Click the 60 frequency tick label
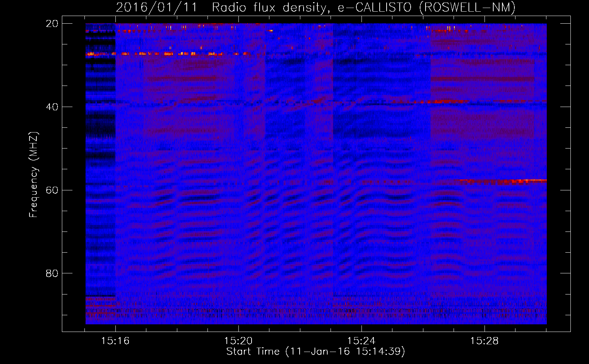Screen dimensions: 589x364 (x=52, y=190)
